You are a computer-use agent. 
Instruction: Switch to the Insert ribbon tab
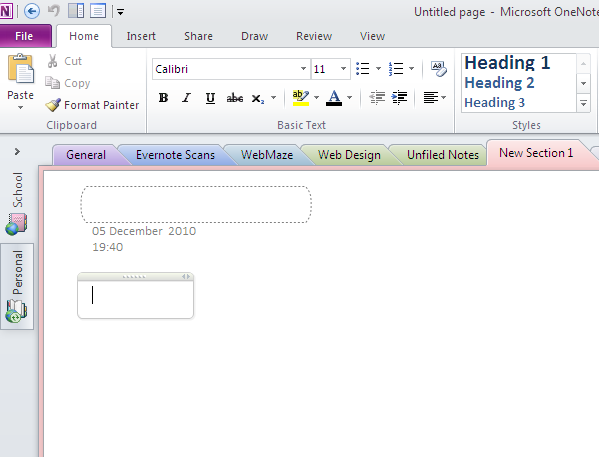(x=141, y=36)
